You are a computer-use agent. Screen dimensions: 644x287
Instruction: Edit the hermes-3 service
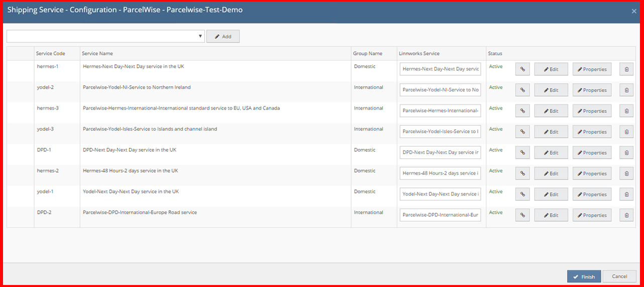[551, 111]
